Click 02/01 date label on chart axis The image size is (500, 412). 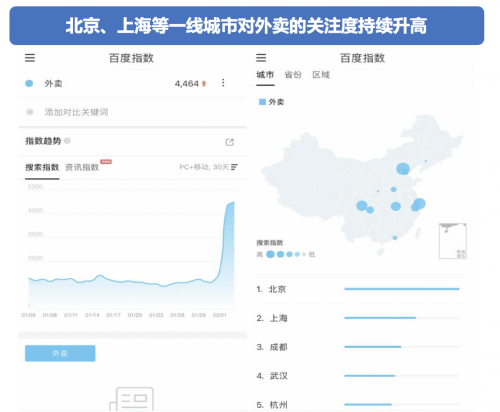220,315
